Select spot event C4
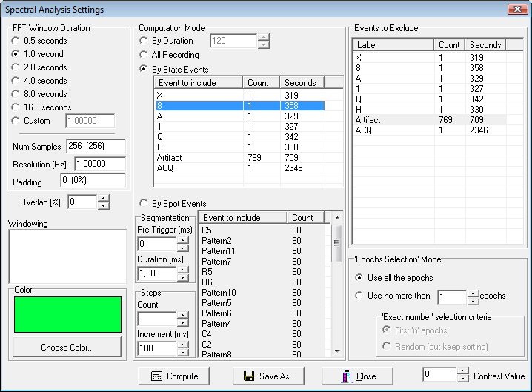The width and height of the screenshot is (532, 392). pos(262,334)
